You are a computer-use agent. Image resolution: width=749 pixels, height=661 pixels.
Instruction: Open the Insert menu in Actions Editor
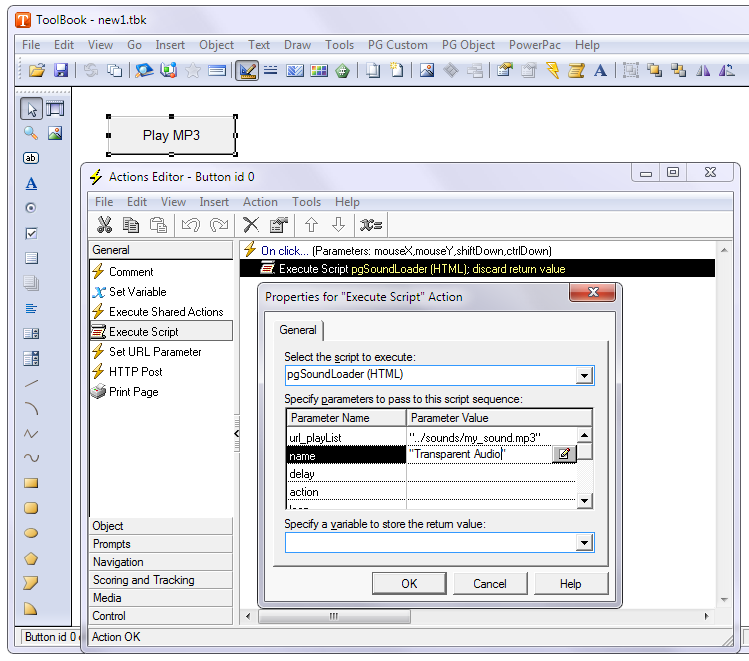[x=214, y=202]
